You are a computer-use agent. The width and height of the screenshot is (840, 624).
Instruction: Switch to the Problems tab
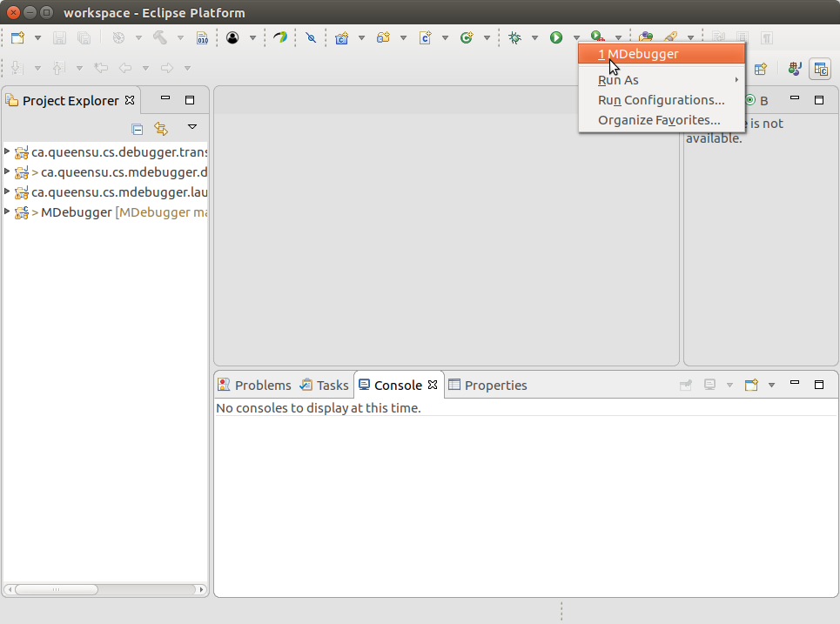click(x=255, y=386)
